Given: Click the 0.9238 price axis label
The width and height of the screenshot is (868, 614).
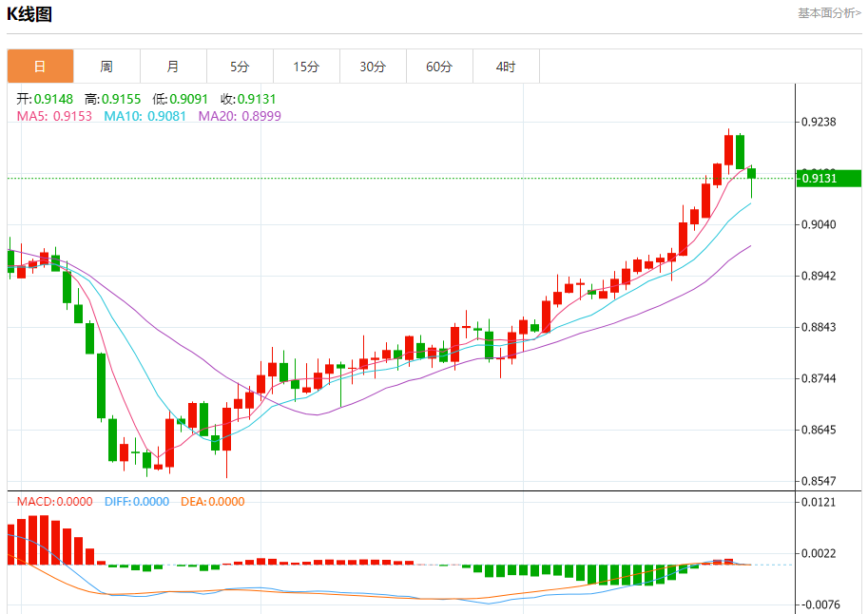Looking at the screenshot, I should (x=819, y=122).
